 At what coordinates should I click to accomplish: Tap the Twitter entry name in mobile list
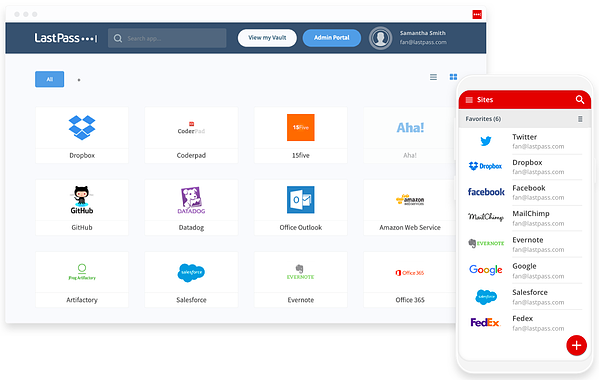525,137
